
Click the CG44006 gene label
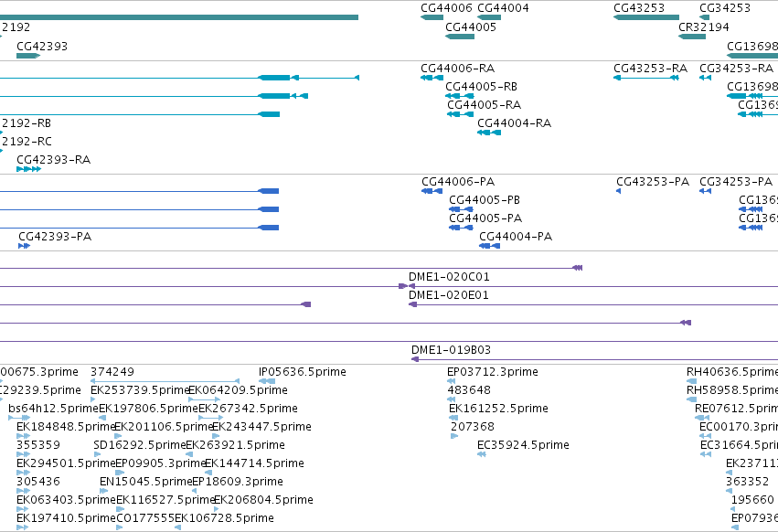446,8
